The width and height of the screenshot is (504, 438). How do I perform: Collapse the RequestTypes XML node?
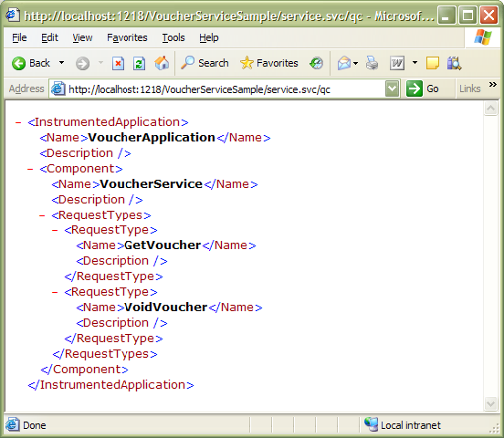(x=42, y=215)
